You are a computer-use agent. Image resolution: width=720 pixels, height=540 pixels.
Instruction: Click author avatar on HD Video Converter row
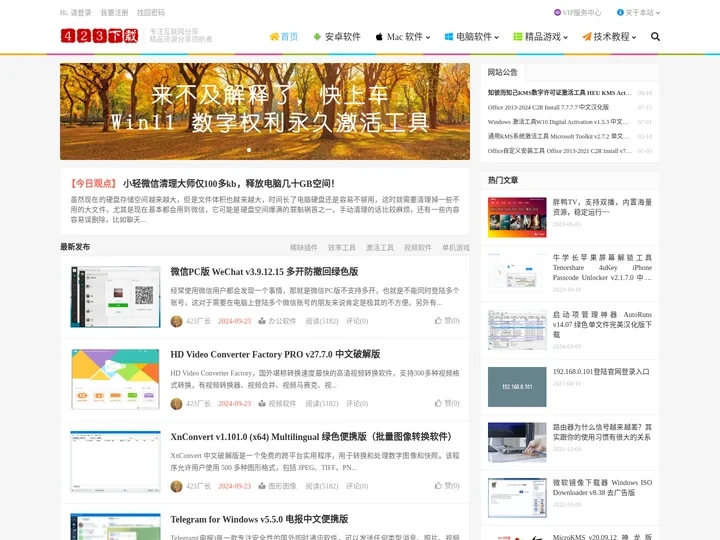[x=176, y=404]
